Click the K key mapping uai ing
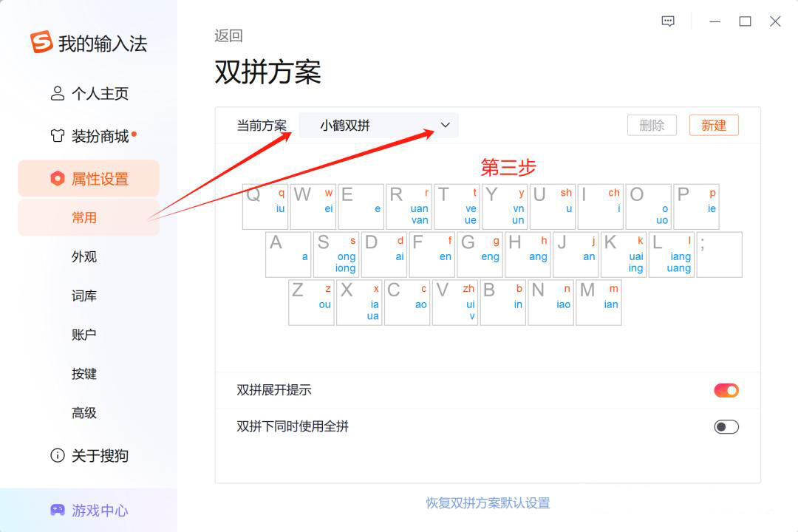Image resolution: width=798 pixels, height=532 pixels. click(x=623, y=254)
